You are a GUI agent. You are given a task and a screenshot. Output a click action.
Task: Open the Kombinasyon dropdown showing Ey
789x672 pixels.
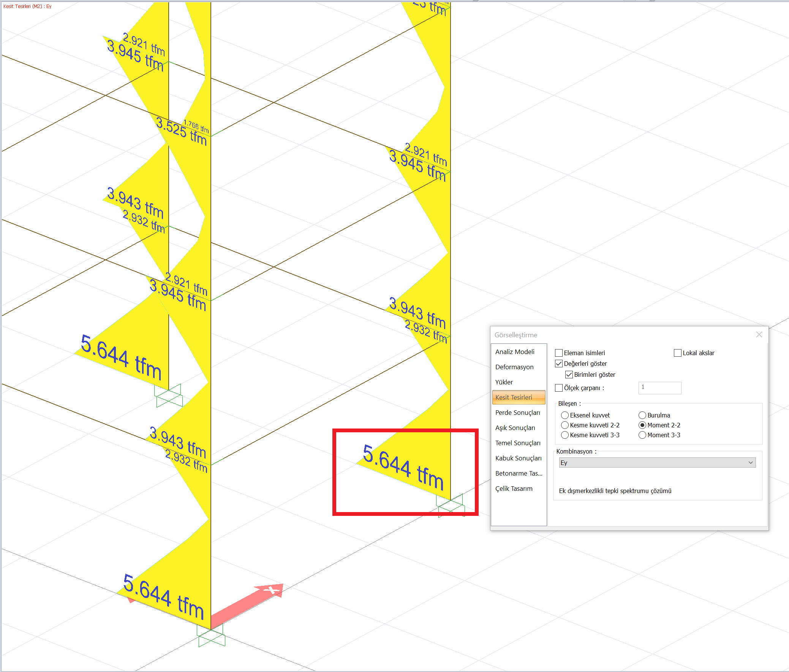[x=657, y=463]
